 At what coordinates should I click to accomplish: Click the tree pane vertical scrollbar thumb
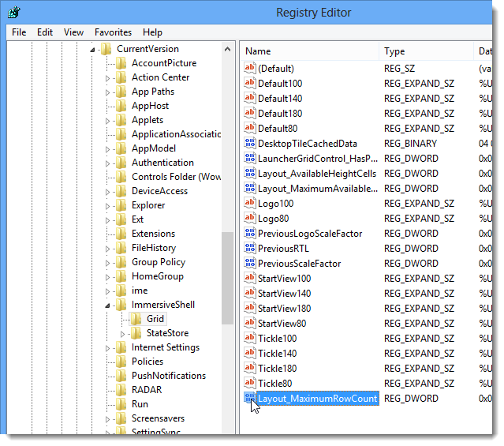228,278
